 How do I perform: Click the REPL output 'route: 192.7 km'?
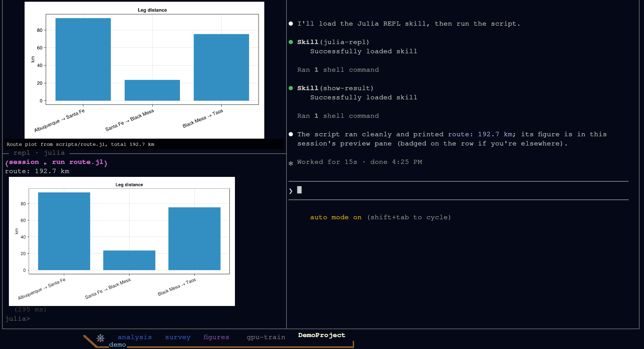click(x=37, y=171)
